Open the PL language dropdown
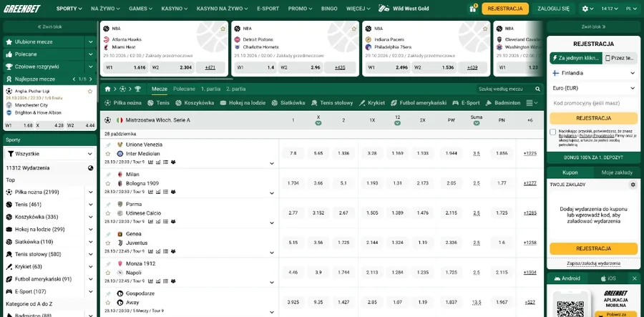 [632, 9]
